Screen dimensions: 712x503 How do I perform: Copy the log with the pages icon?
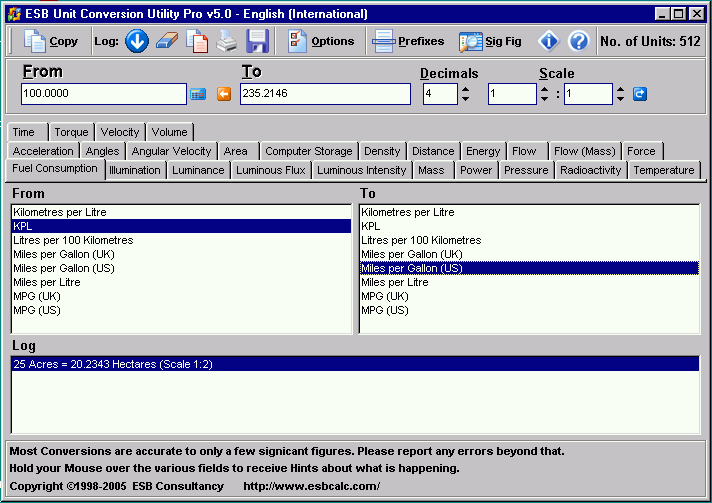[x=197, y=41]
